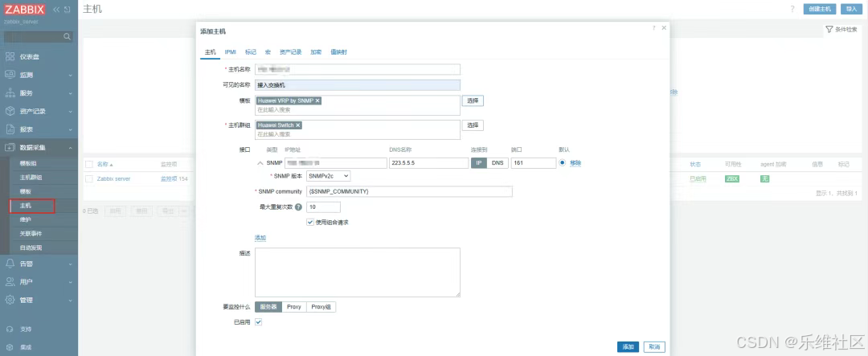This screenshot has height=356, width=868.
Task: Click the DNS名称 field showing 223.5.5.5
Action: coord(429,163)
